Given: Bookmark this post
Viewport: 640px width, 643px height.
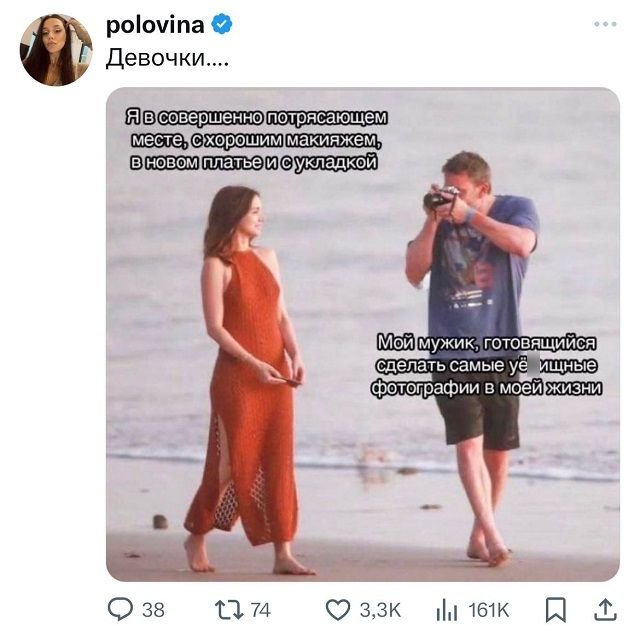Looking at the screenshot, I should point(556,608).
